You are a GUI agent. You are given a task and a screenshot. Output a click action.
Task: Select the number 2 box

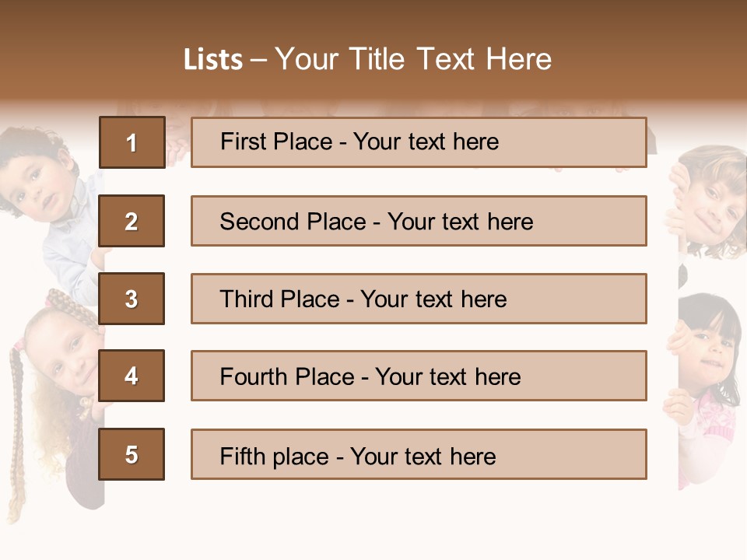pyautogui.click(x=132, y=221)
